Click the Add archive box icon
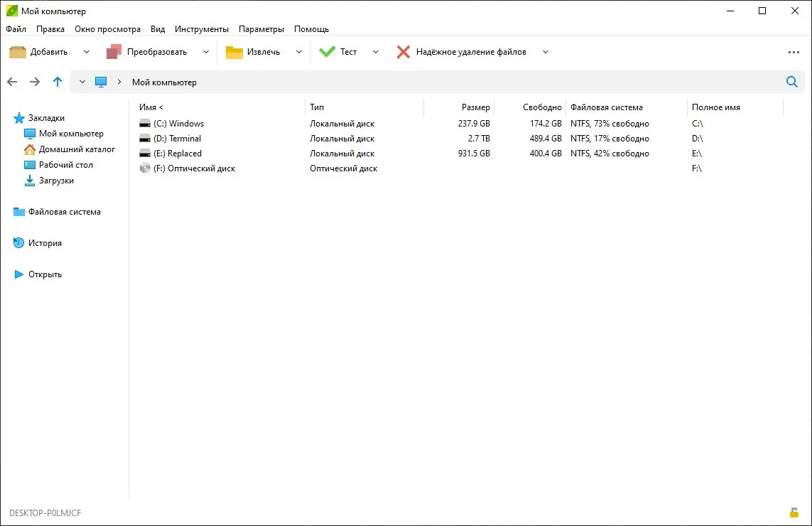812x526 pixels. point(18,52)
